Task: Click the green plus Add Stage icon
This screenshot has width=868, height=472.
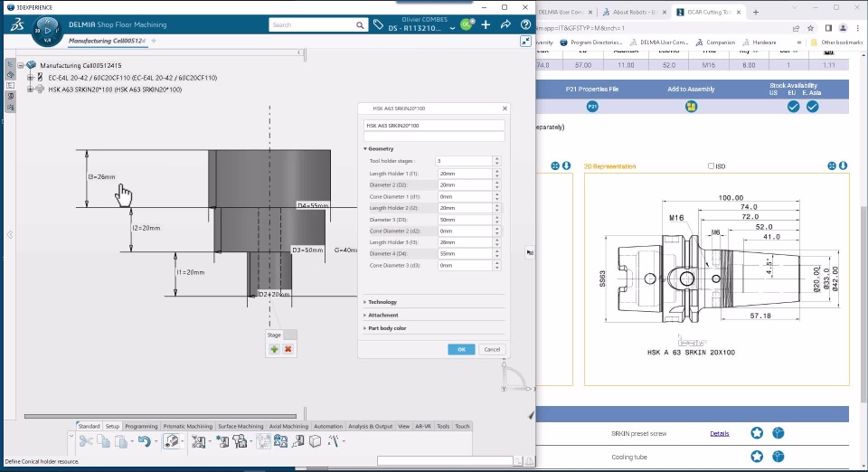Action: 274,349
